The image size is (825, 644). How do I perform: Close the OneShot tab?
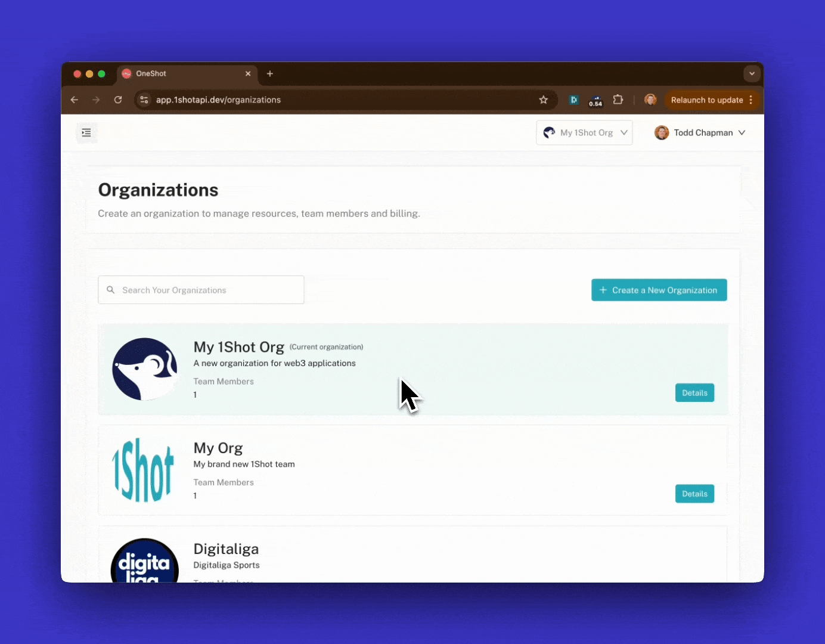[x=248, y=73]
